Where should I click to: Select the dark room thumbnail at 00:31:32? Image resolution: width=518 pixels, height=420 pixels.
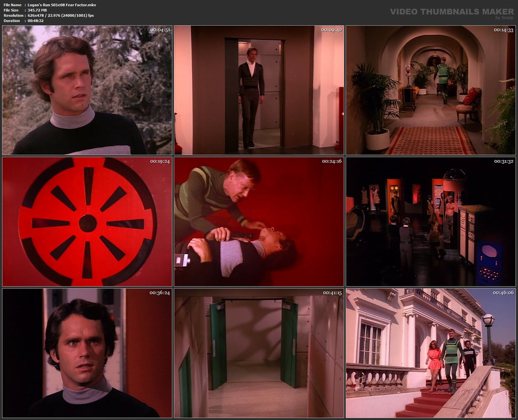pos(431,222)
